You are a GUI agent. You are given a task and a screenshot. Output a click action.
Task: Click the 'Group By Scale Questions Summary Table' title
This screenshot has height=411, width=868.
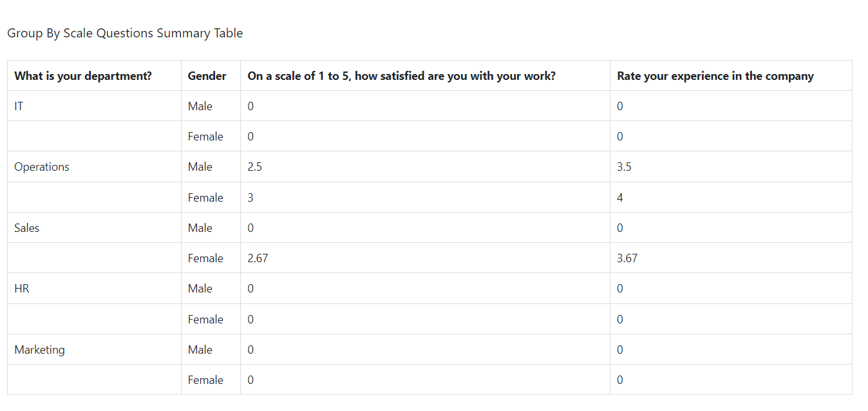tap(125, 33)
